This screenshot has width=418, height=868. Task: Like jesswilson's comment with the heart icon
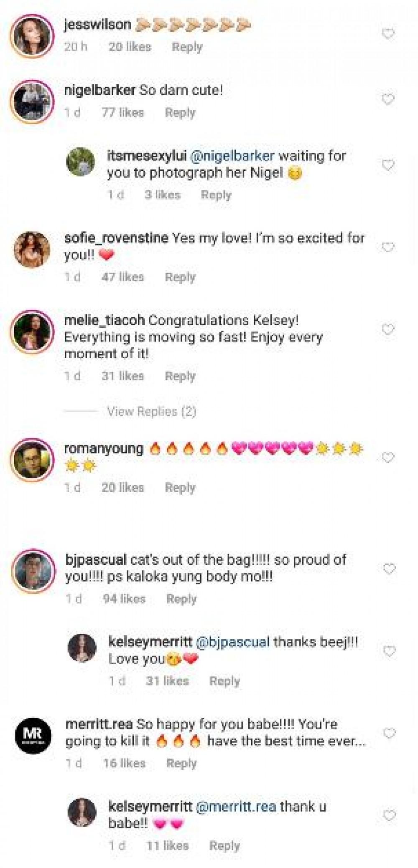pos(388,33)
